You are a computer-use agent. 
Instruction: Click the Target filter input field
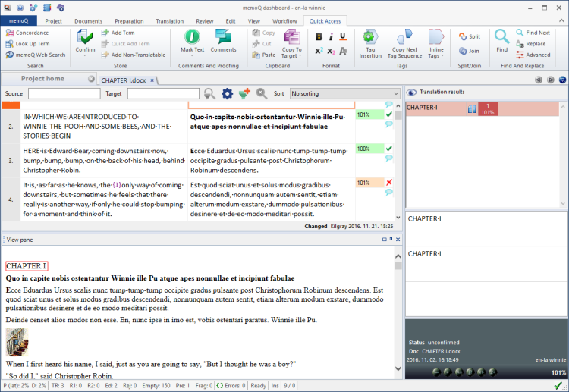click(x=163, y=93)
